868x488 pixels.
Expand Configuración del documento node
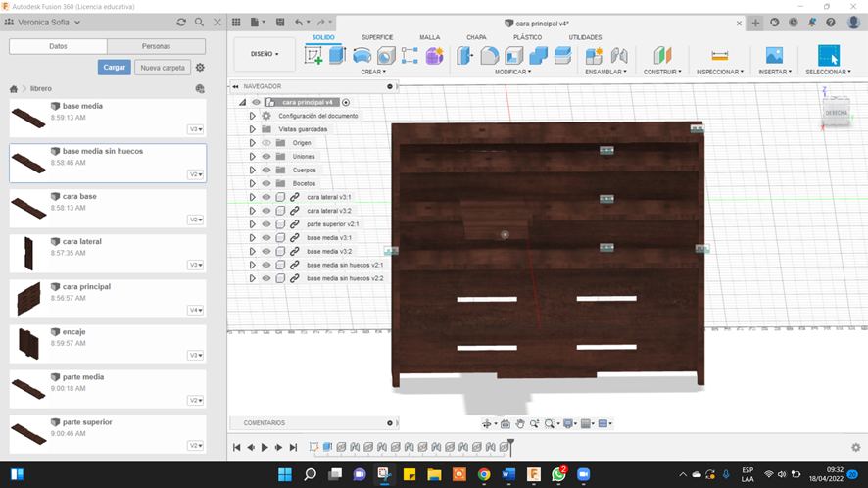[252, 116]
